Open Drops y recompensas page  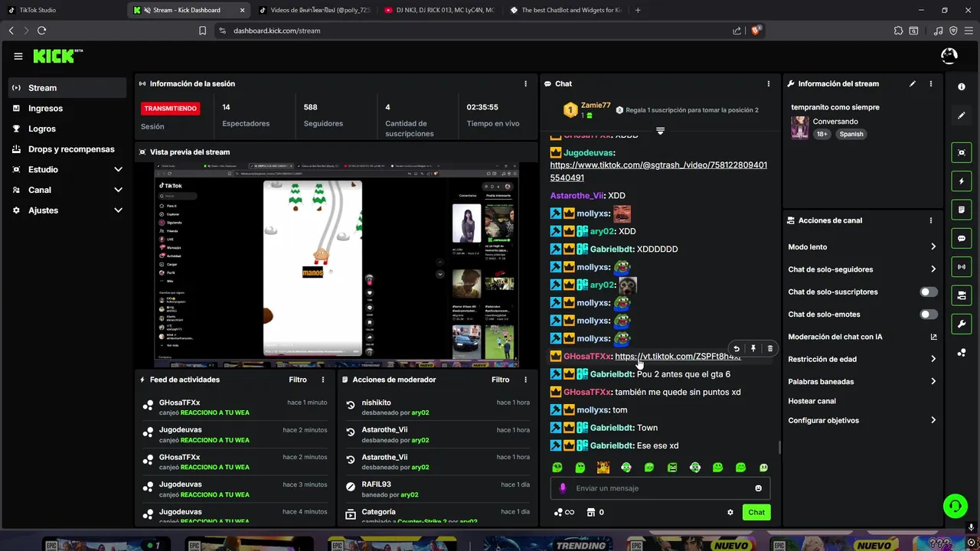(x=67, y=149)
